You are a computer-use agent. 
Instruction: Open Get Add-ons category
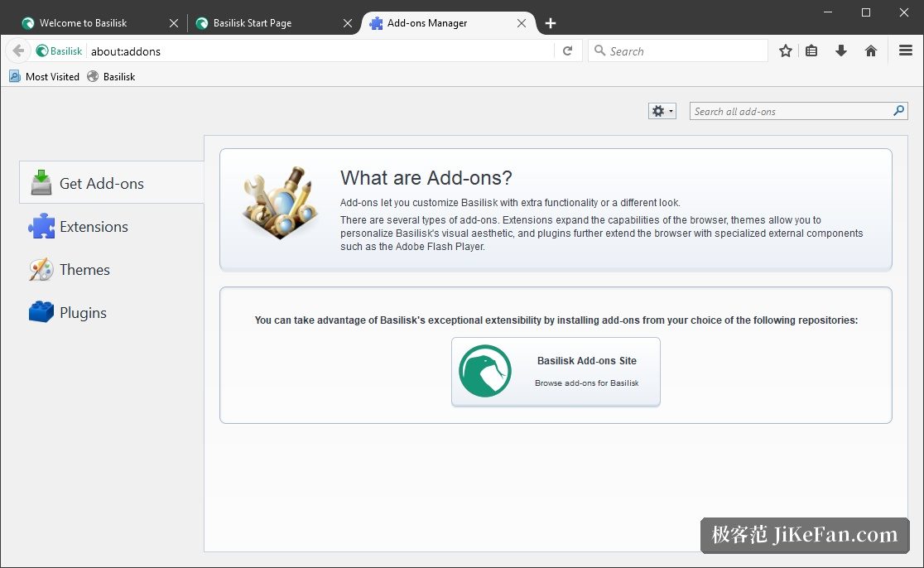coord(112,183)
